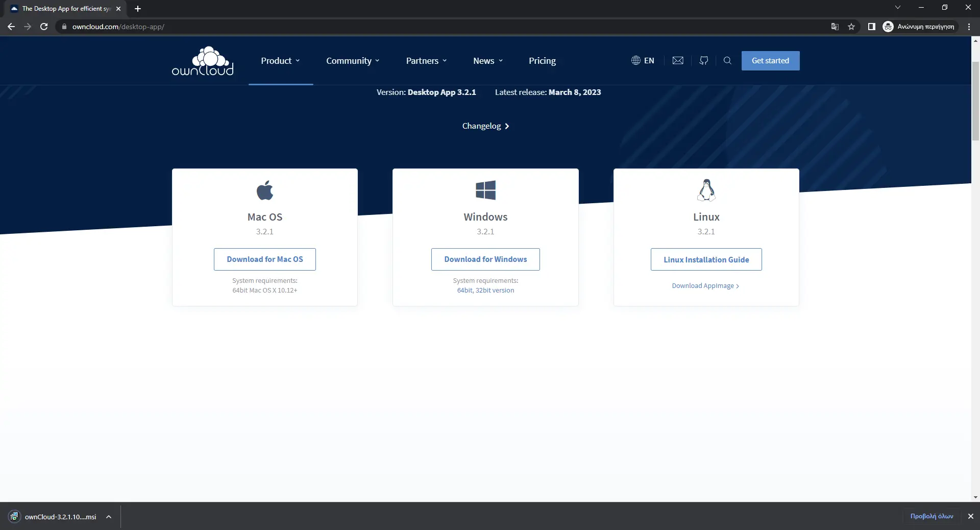The image size is (980, 530).
Task: Reload the page with the refresh icon
Action: (44, 27)
